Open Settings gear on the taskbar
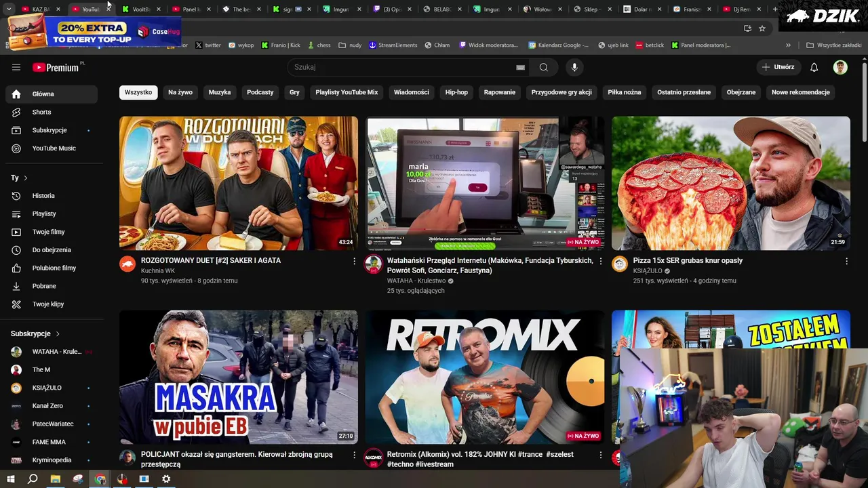Viewport: 868px width, 488px height. pyautogui.click(x=166, y=479)
